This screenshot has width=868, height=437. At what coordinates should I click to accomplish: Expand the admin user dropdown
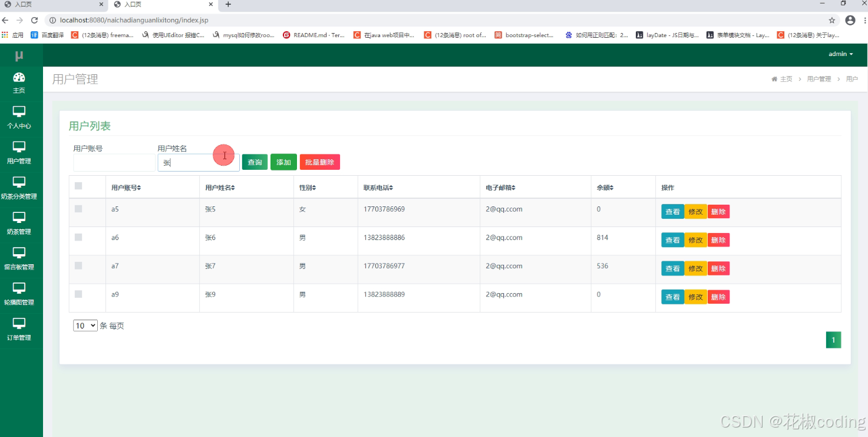coord(841,54)
